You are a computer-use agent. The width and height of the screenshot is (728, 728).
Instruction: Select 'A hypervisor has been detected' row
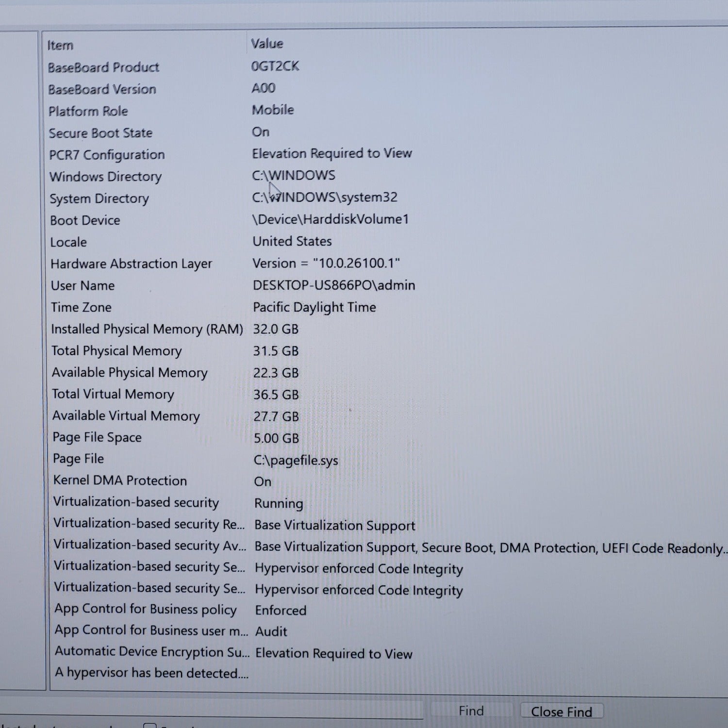pyautogui.click(x=151, y=673)
